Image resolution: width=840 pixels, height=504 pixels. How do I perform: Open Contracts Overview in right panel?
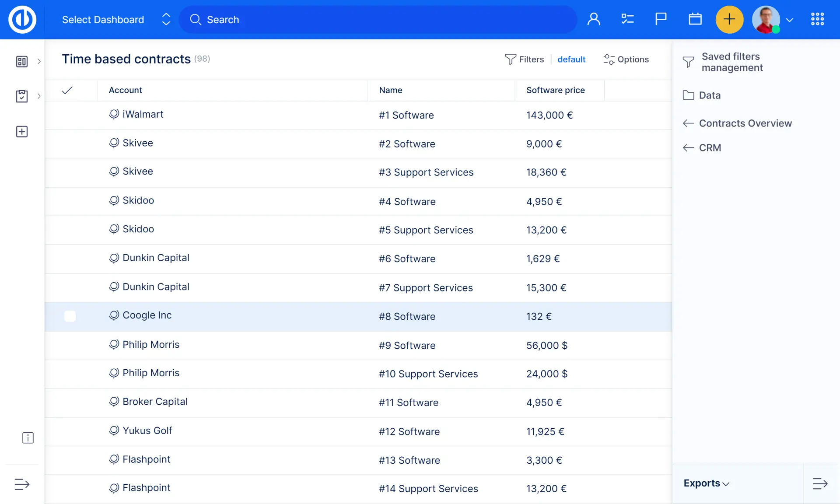[x=745, y=123]
